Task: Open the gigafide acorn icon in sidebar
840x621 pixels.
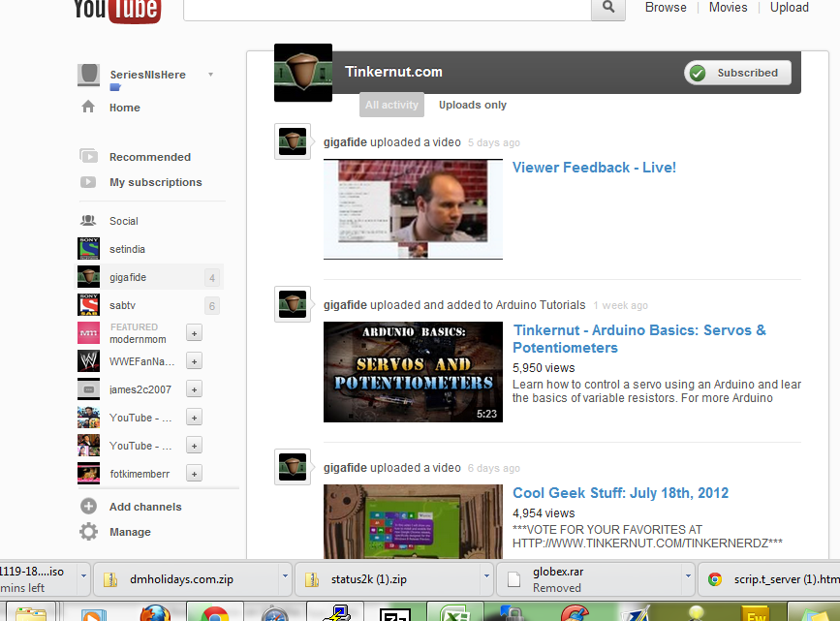Action: tap(88, 277)
